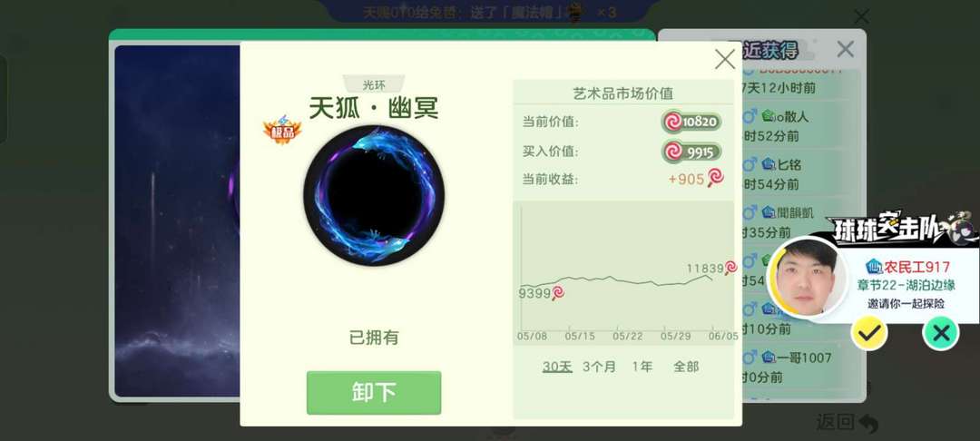This screenshot has height=441, width=980.
Task: Decline invitation with the green X button
Action: point(941,333)
